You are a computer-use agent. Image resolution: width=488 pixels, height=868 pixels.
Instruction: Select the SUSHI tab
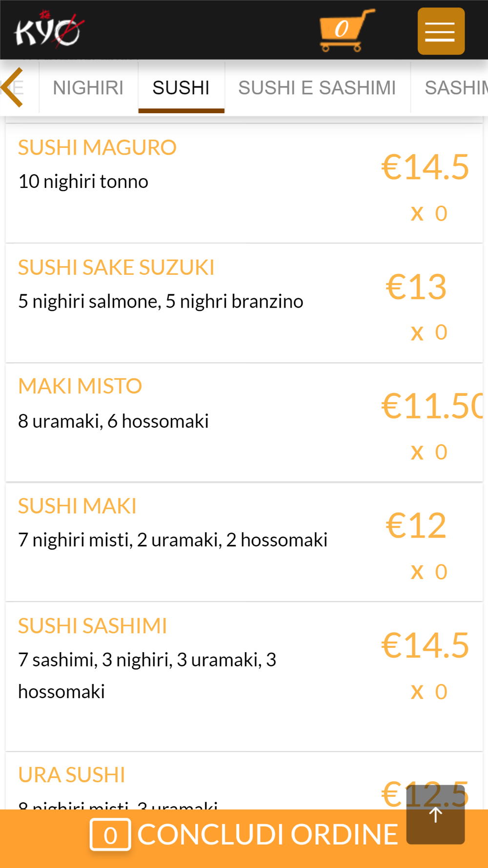[181, 88]
